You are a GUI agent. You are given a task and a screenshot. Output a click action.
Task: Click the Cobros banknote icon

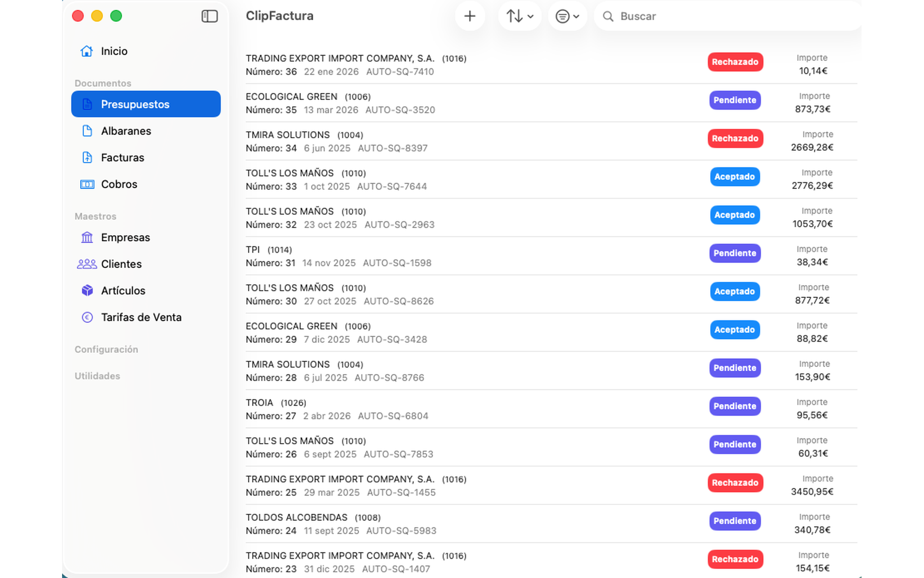pyautogui.click(x=87, y=184)
